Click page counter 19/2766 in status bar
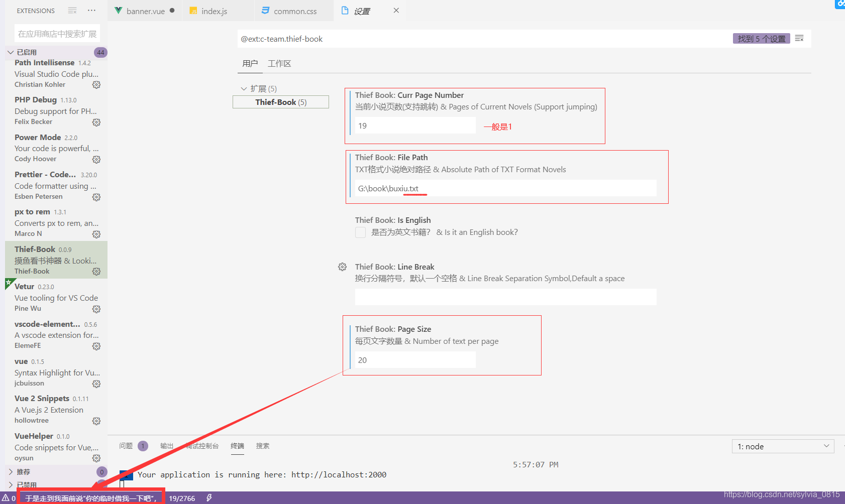The image size is (845, 504). pyautogui.click(x=182, y=498)
